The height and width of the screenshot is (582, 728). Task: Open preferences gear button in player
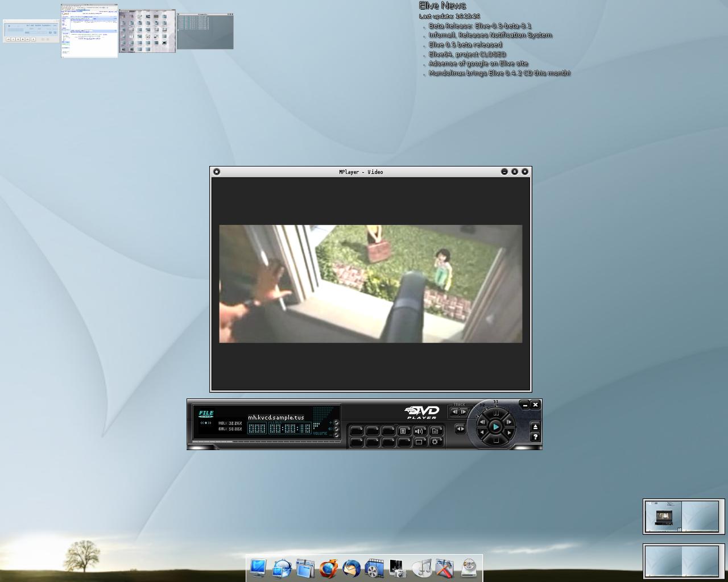click(x=436, y=442)
